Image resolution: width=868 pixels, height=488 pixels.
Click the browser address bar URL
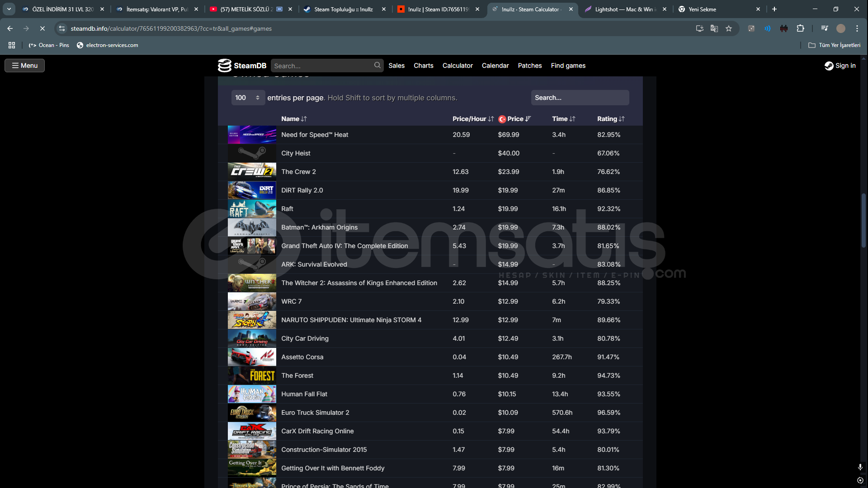coord(171,28)
